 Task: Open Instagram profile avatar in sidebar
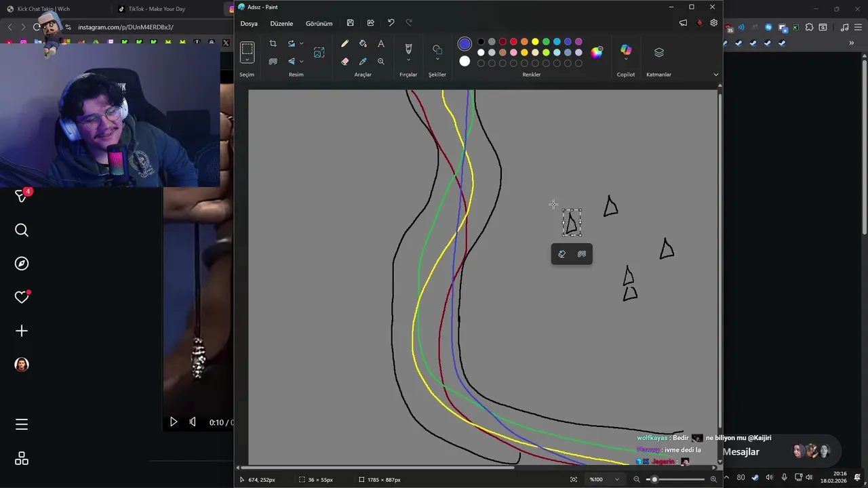22,364
